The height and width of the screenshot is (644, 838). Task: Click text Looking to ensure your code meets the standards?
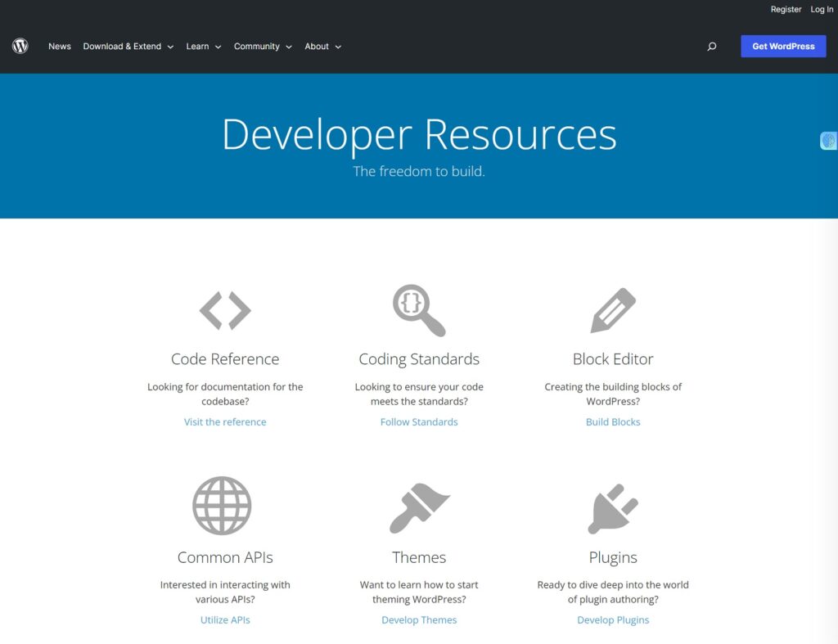click(x=419, y=394)
